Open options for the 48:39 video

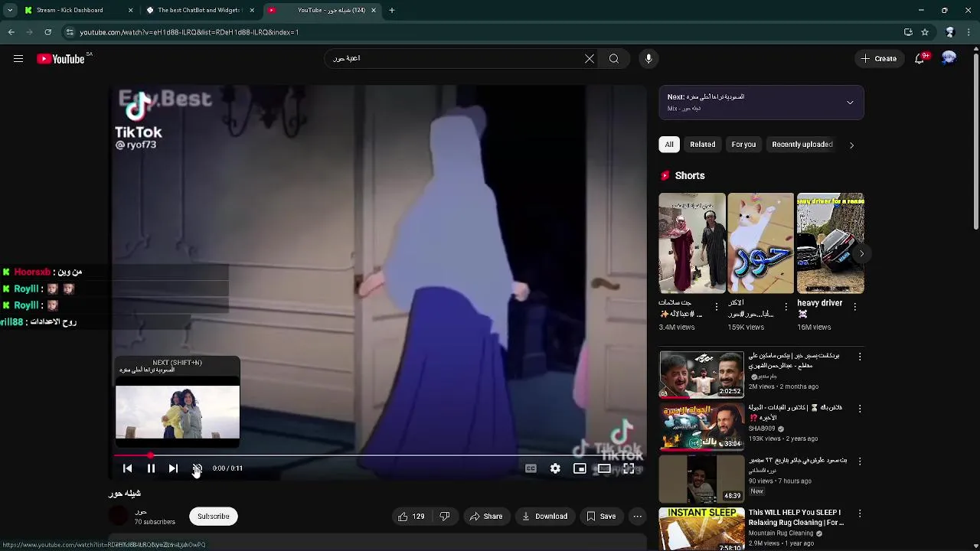(860, 461)
